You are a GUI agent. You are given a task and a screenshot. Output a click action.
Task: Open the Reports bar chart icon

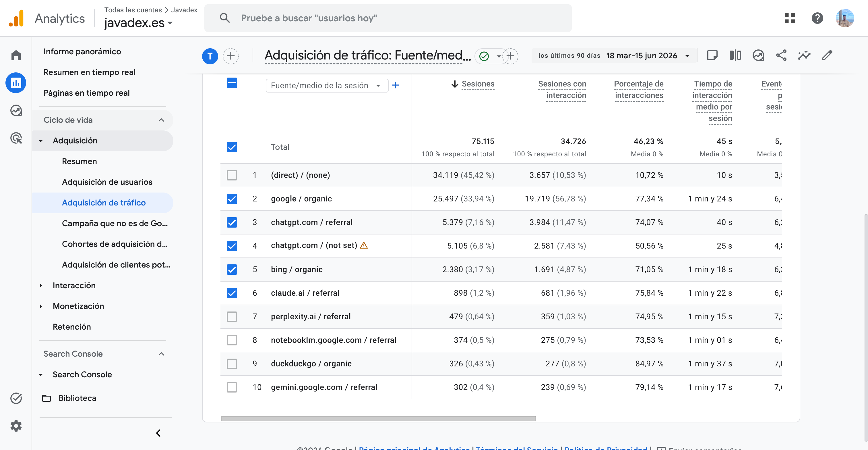tap(16, 83)
